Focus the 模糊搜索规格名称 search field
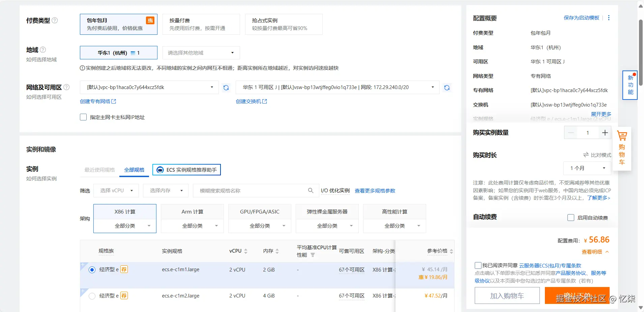Screen dimensions: 644x312 (255, 191)
